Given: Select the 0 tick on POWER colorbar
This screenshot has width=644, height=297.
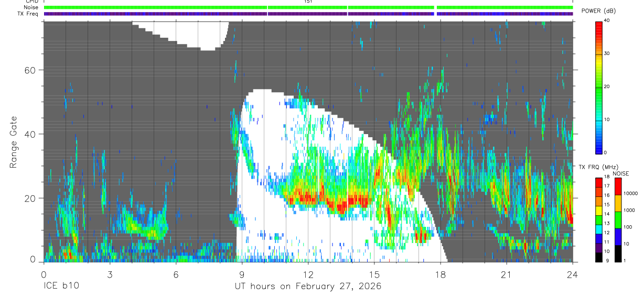Looking at the screenshot, I should [x=606, y=152].
